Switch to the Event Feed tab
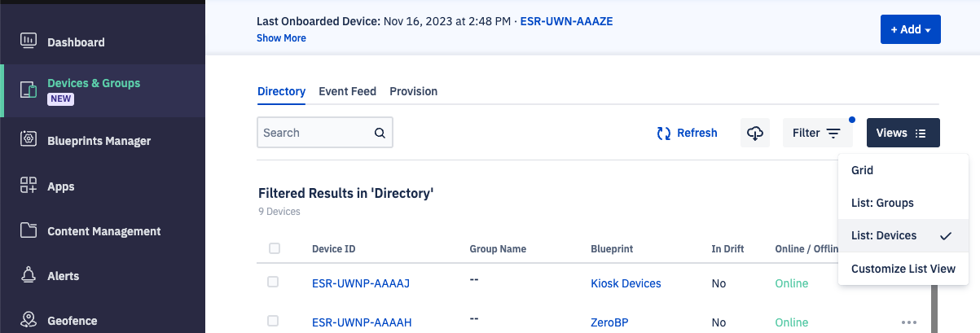 tap(348, 91)
